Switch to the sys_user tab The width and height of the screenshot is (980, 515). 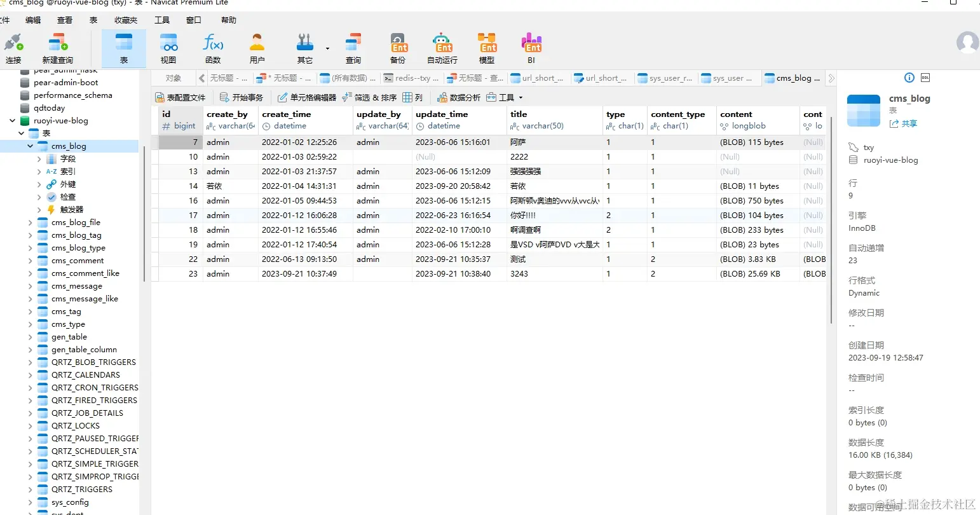pos(731,78)
